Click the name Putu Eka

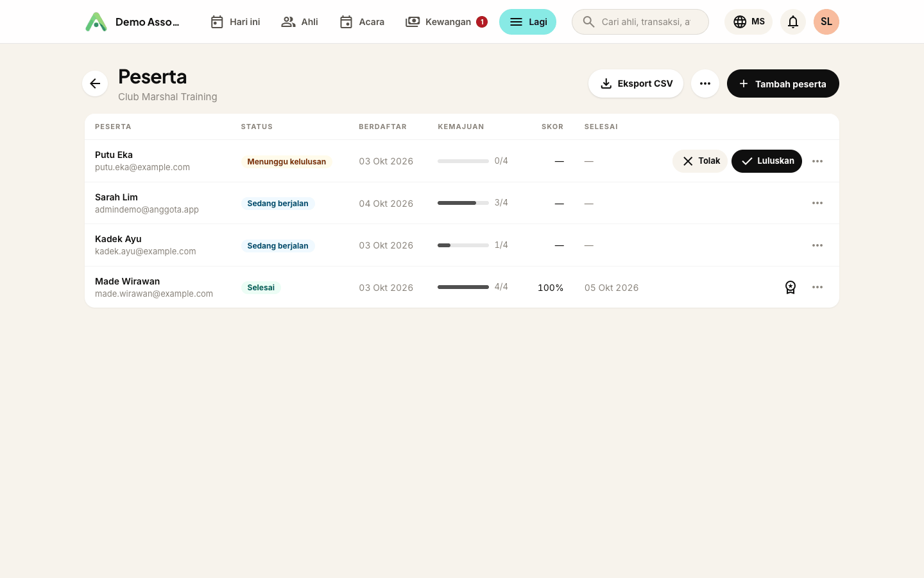(x=114, y=155)
